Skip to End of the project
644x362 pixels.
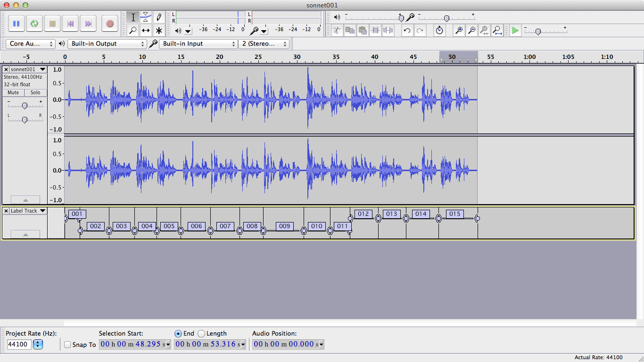pos(88,24)
